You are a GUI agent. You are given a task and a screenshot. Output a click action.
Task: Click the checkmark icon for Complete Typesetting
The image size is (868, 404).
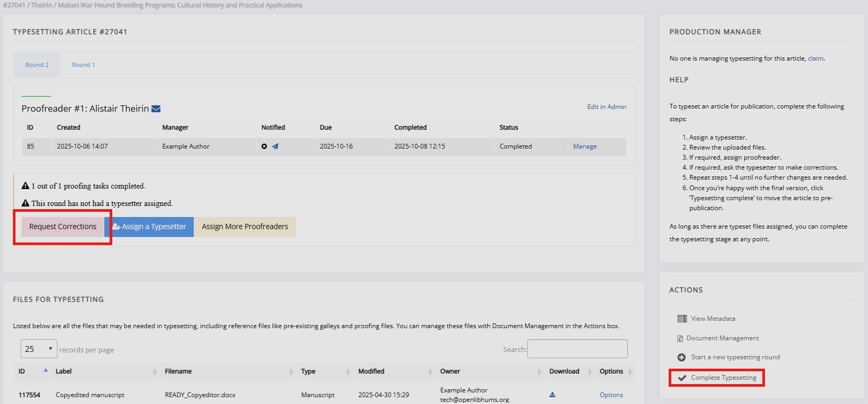(682, 378)
